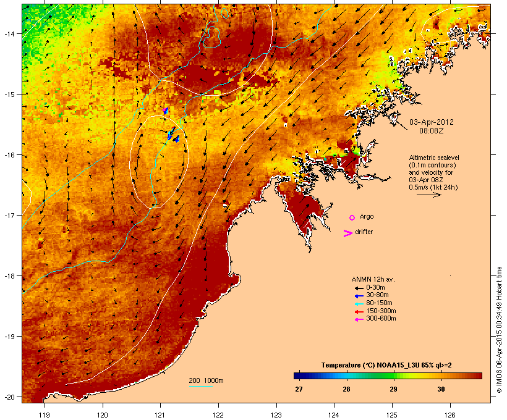The width and height of the screenshot is (507, 420).
Task: Click the red 150-300m legend arrow
Action: tap(359, 312)
